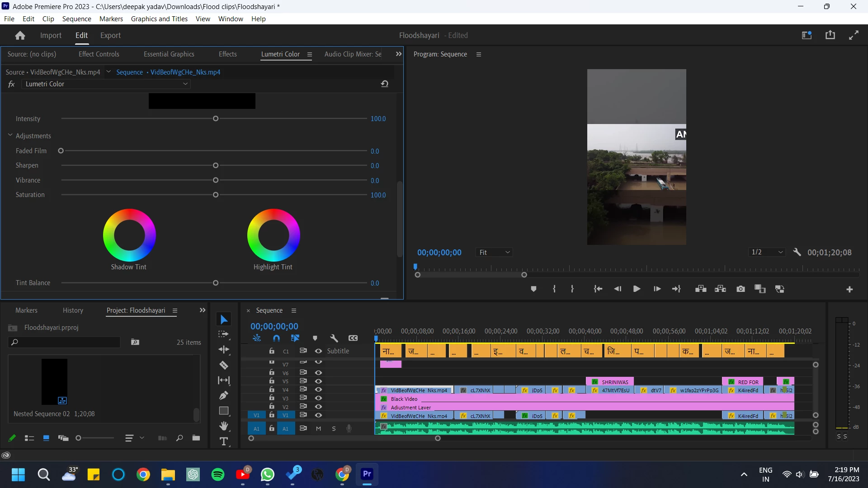The height and width of the screenshot is (488, 868).
Task: Select the Razor tool in the toolbar
Action: click(x=224, y=365)
